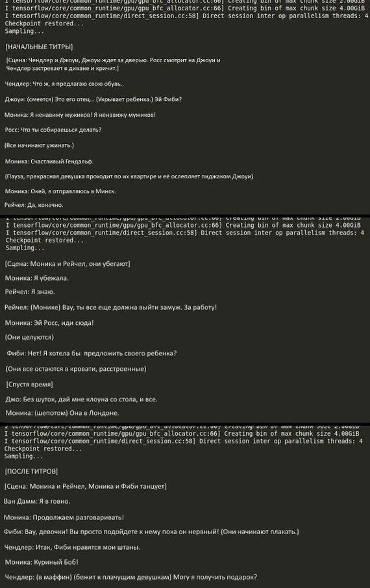The image size is (370, 588).
Task: Click the [НАЧАЛЬНЫЕ ТИТРЫ] heading line
Action: pyautogui.click(x=39, y=47)
